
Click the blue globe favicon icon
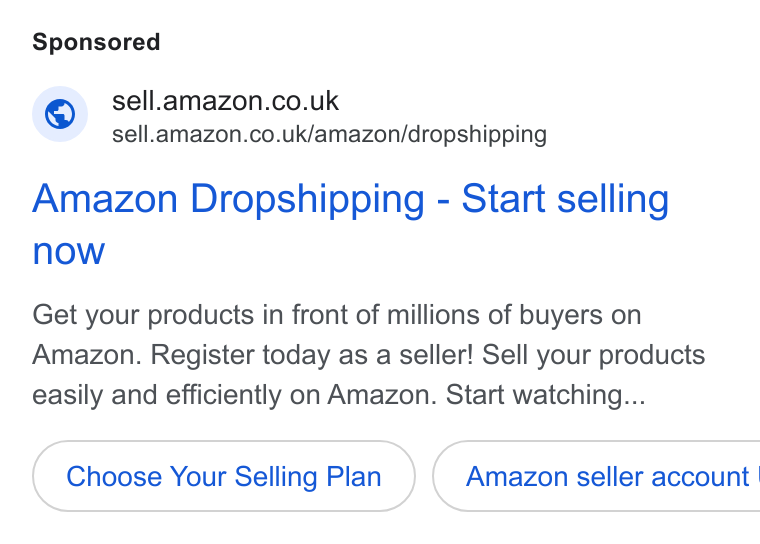pyautogui.click(x=60, y=114)
